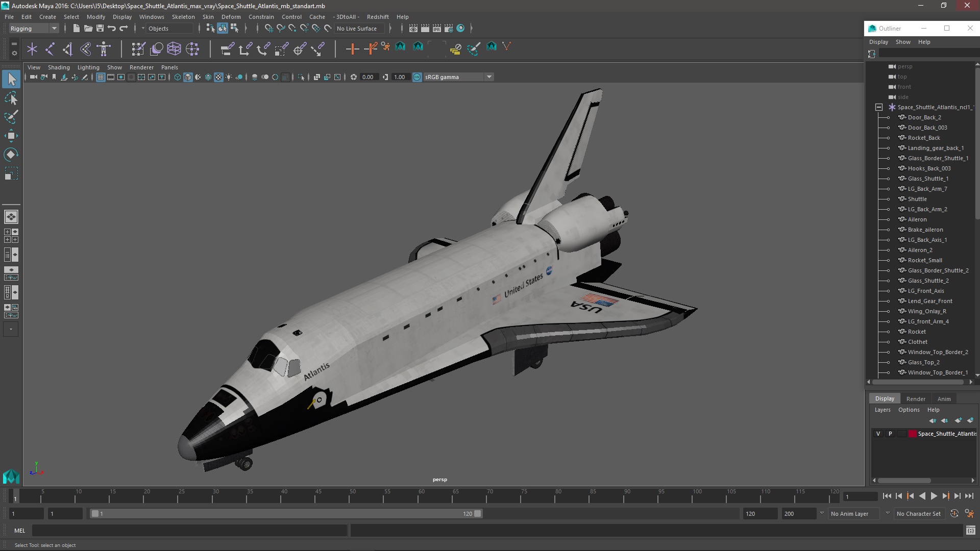Toggle the viewport grid display
The width and height of the screenshot is (980, 551).
[101, 77]
